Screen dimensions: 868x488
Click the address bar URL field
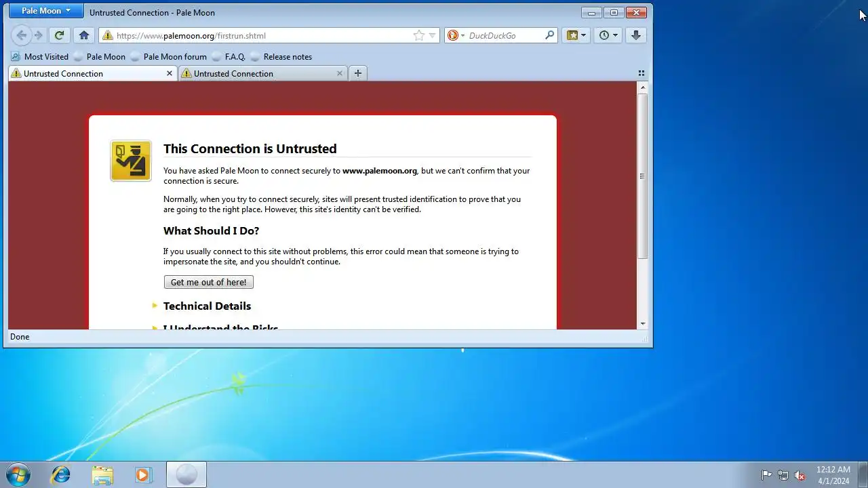pos(270,35)
